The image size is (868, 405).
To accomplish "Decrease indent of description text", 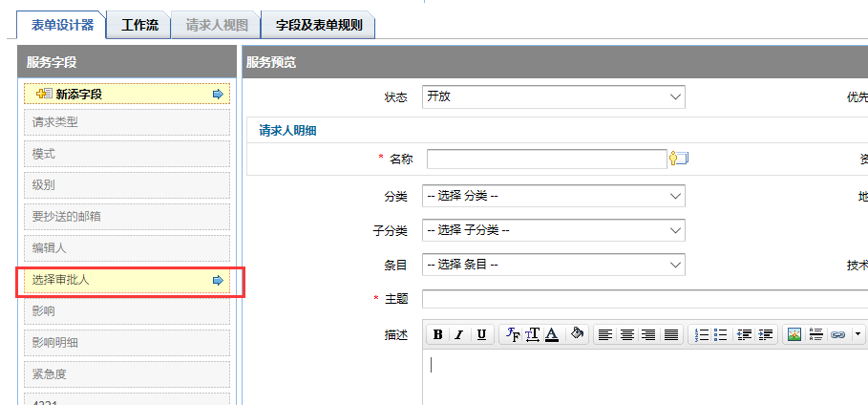I will (745, 334).
